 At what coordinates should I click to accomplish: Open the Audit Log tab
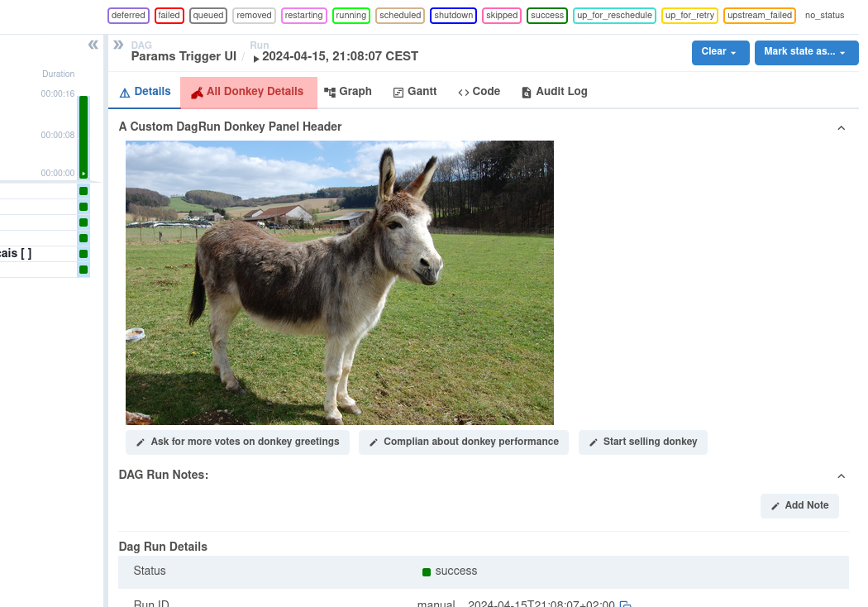(x=554, y=92)
